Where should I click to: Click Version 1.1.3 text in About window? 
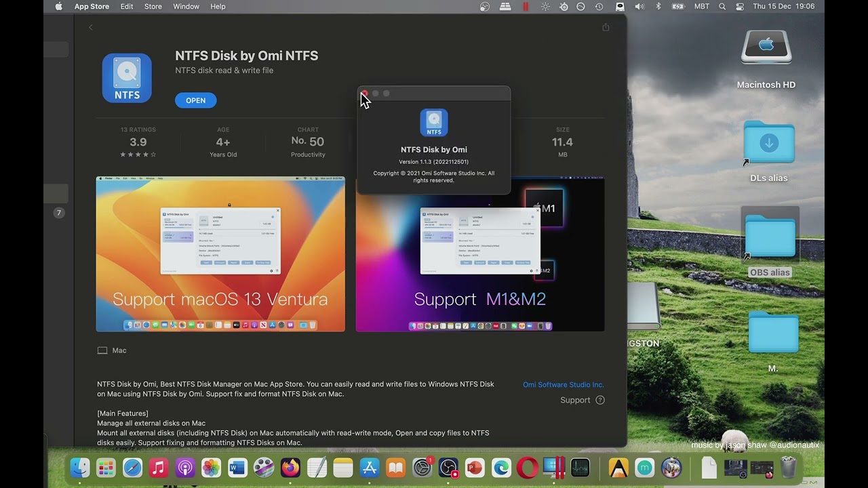point(433,161)
